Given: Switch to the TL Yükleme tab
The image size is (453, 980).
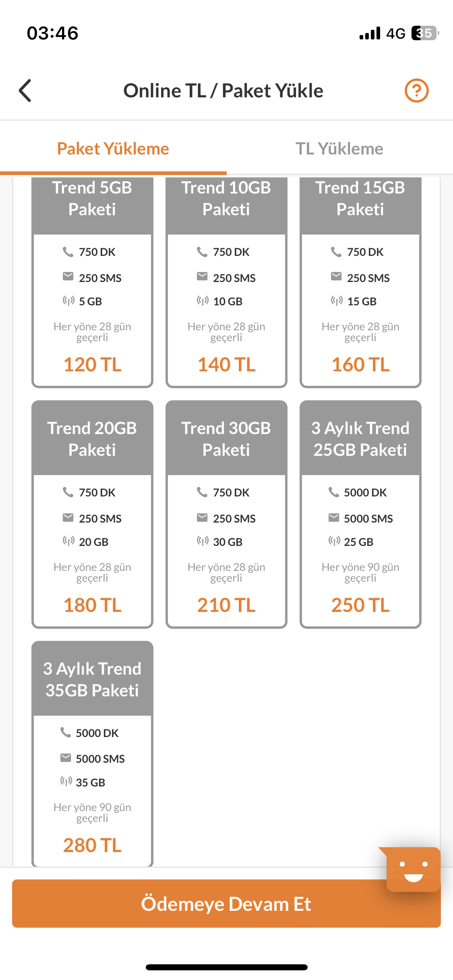Looking at the screenshot, I should pyautogui.click(x=339, y=148).
